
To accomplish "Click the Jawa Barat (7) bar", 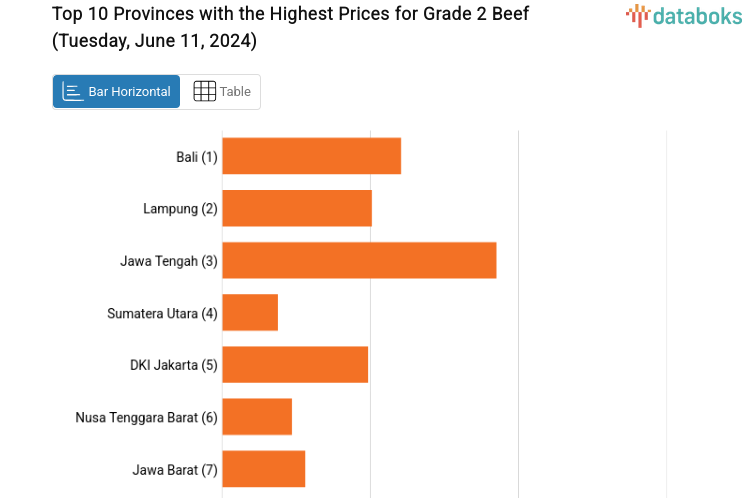I will (x=263, y=469).
